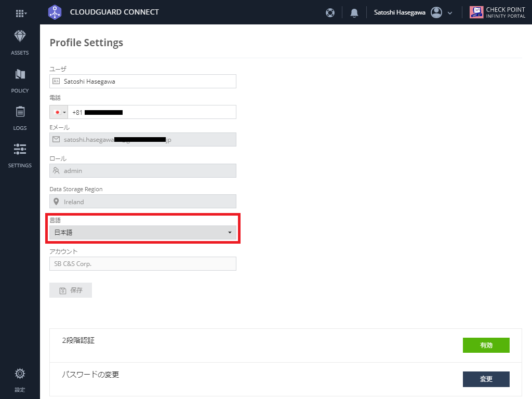Image resolution: width=532 pixels, height=399 pixels.
Task: Click the パスワードの変更 label
Action: [x=90, y=375]
